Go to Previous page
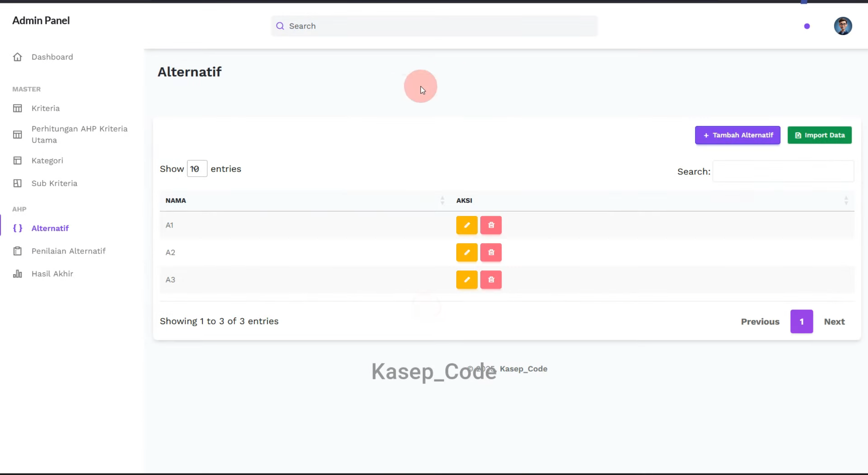 [760, 321]
